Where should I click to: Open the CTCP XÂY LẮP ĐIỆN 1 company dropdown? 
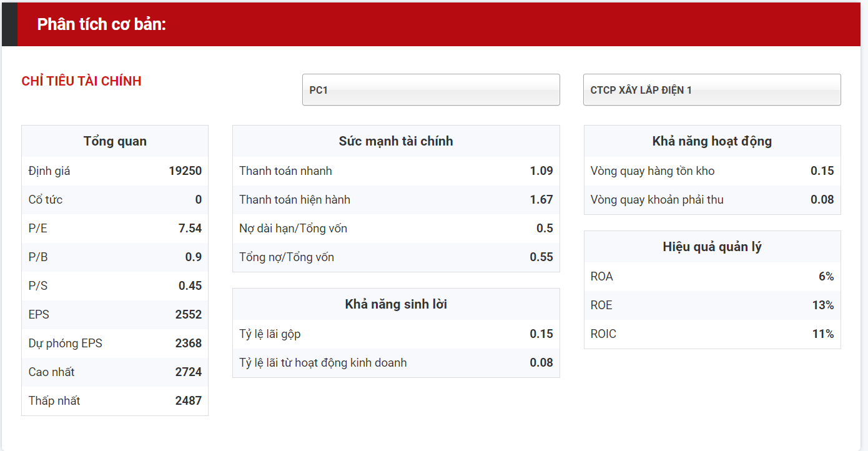[x=712, y=90]
